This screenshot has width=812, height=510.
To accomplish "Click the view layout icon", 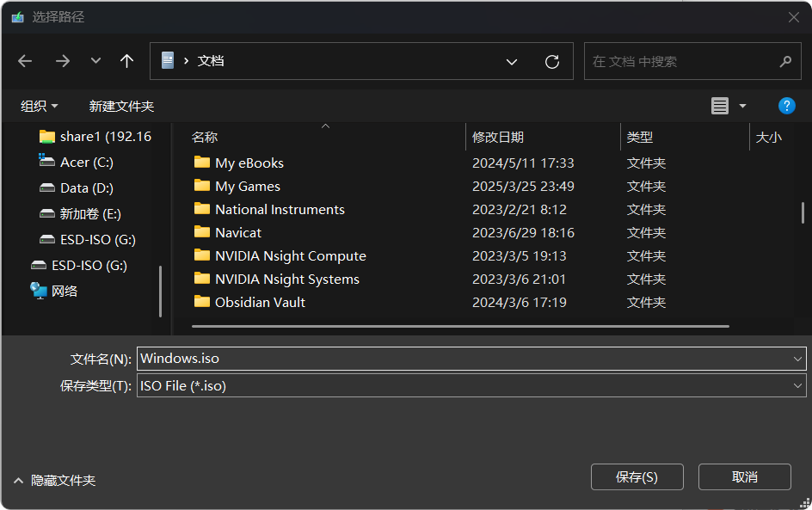I will point(720,106).
